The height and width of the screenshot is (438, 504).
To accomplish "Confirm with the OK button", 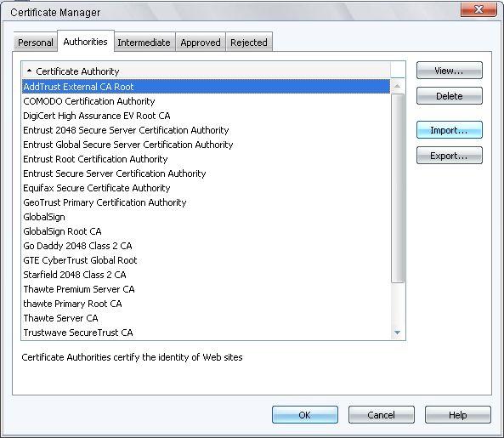I will [x=305, y=415].
